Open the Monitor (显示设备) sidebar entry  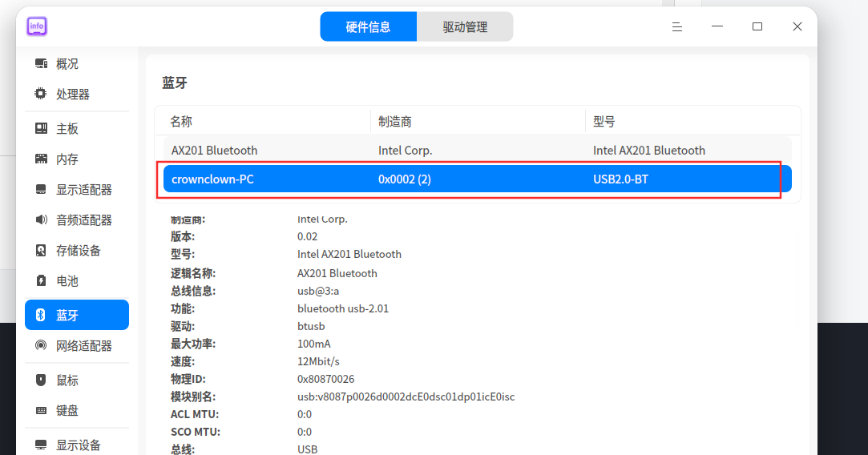(x=77, y=445)
